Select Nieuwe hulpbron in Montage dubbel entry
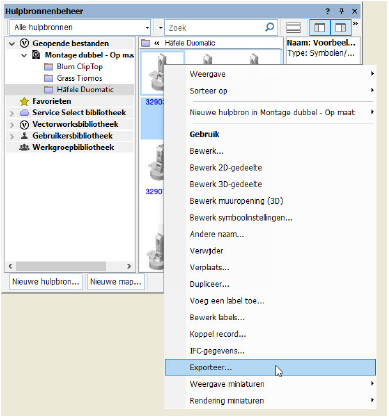The width and height of the screenshot is (389, 417). pyautogui.click(x=270, y=112)
